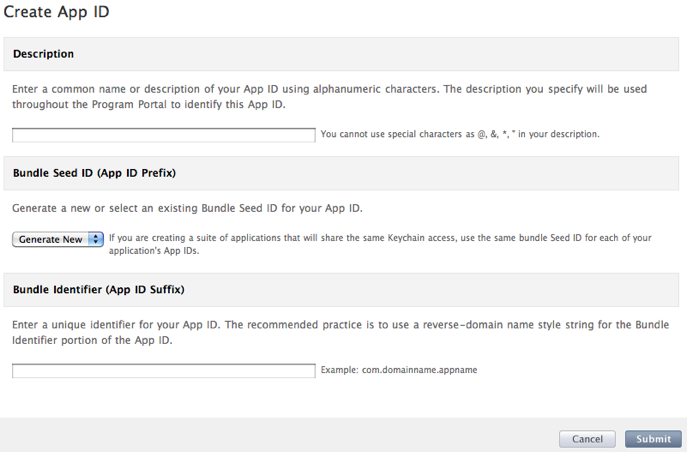Select the Description section header

pos(43,54)
